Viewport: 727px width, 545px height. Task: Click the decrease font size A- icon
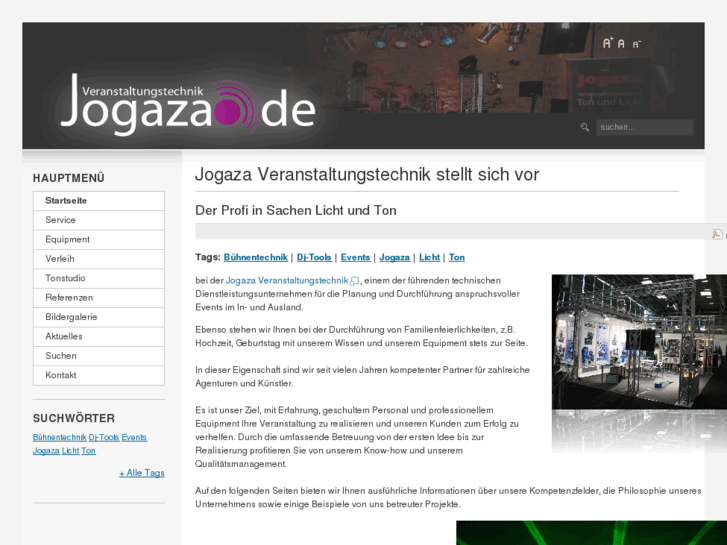coord(637,45)
